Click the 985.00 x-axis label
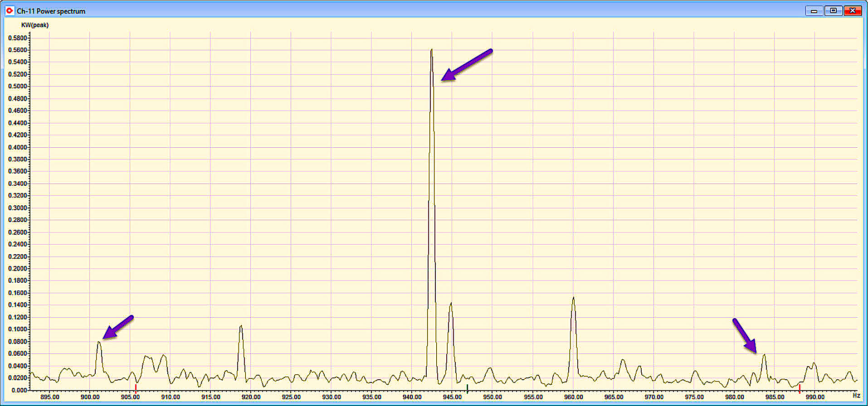 coord(775,397)
